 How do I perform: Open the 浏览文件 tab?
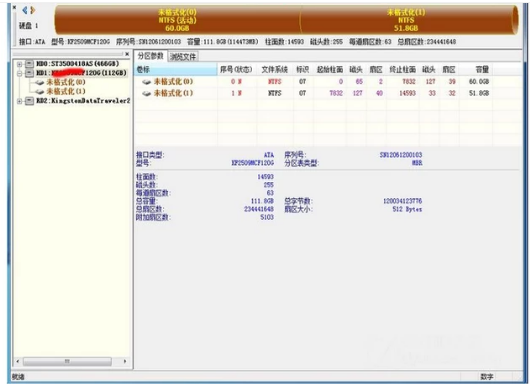[x=183, y=57]
